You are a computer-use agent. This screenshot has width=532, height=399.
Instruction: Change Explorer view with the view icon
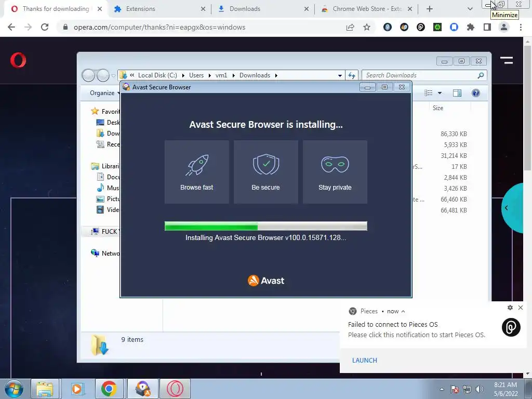tap(429, 93)
